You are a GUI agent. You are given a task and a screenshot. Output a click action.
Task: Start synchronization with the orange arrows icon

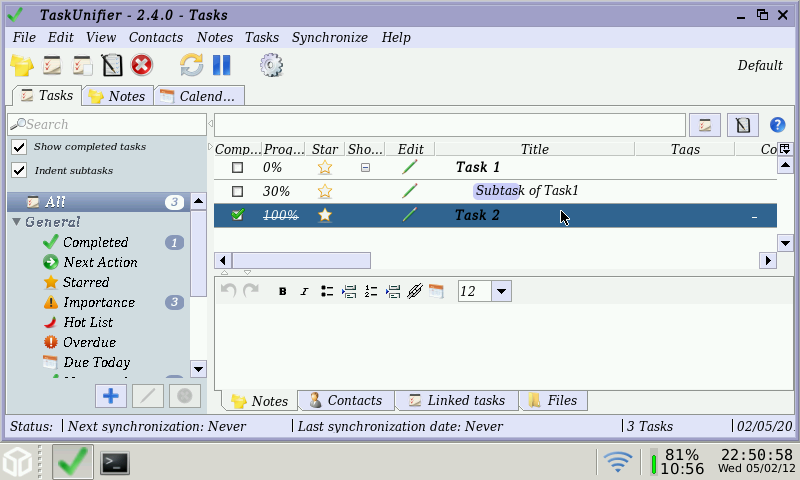pyautogui.click(x=191, y=65)
